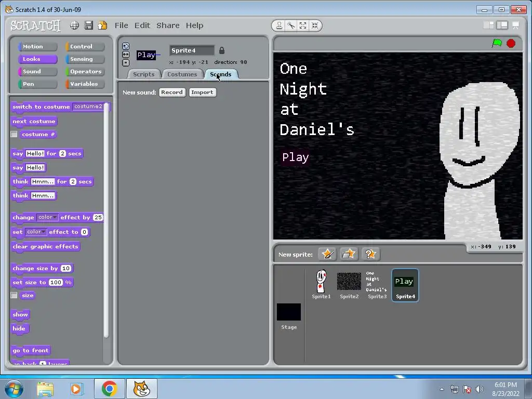Select the Delete scissors tool
This screenshot has width=532, height=399.
[291, 25]
